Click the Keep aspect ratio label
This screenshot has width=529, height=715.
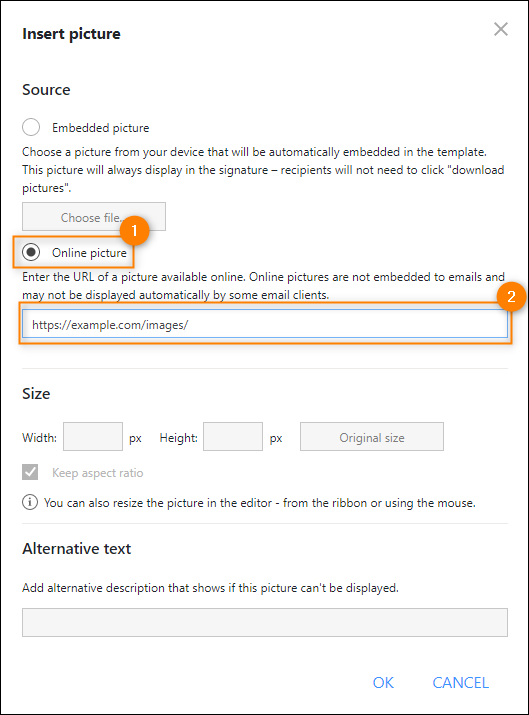point(98,473)
